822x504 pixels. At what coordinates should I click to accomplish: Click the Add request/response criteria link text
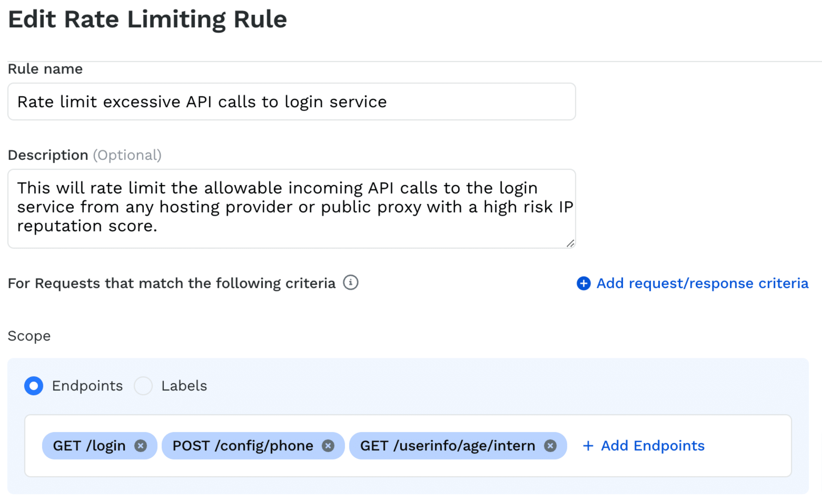(702, 284)
